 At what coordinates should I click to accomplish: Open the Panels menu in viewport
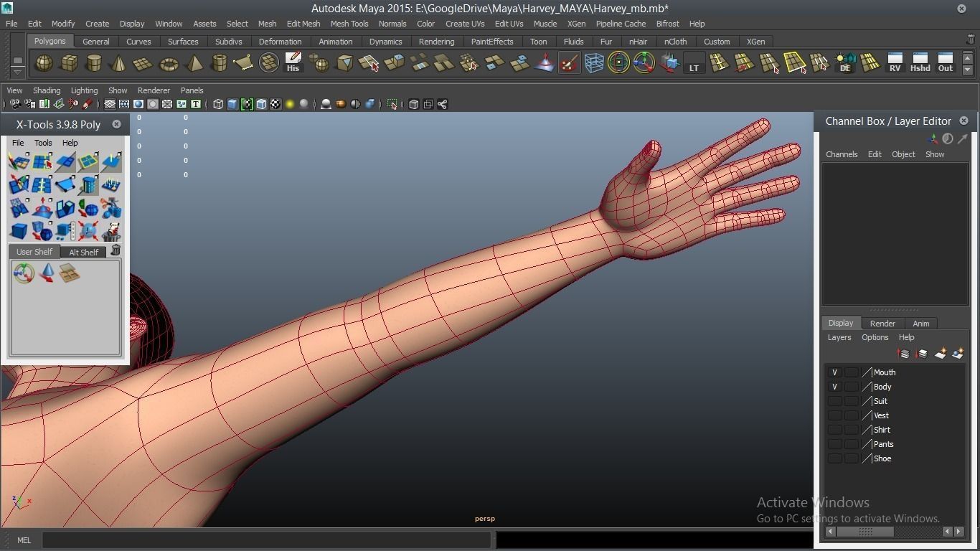[192, 90]
